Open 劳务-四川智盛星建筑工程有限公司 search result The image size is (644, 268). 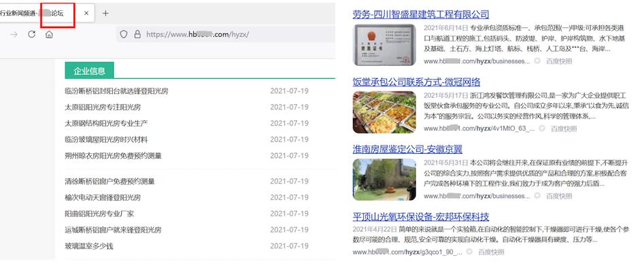click(421, 14)
